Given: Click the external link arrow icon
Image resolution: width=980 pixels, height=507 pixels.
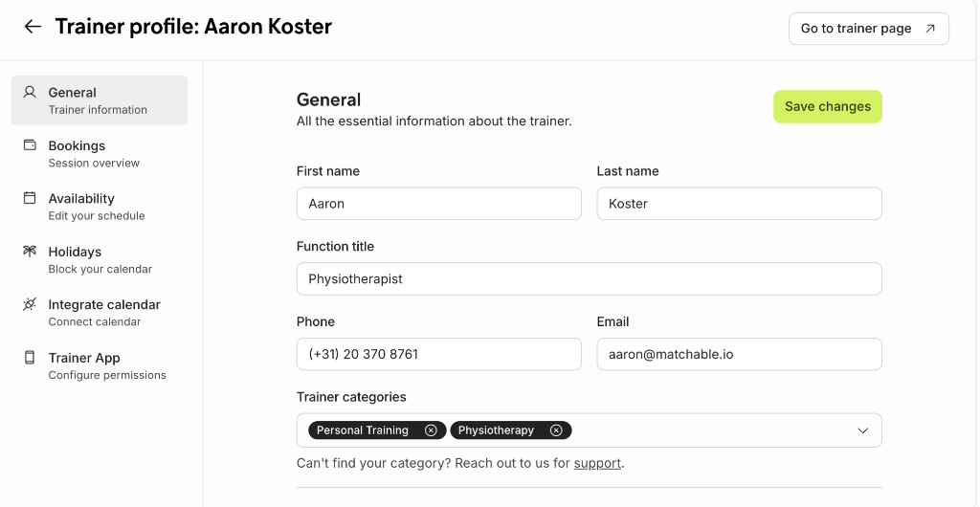Looking at the screenshot, I should [x=930, y=29].
